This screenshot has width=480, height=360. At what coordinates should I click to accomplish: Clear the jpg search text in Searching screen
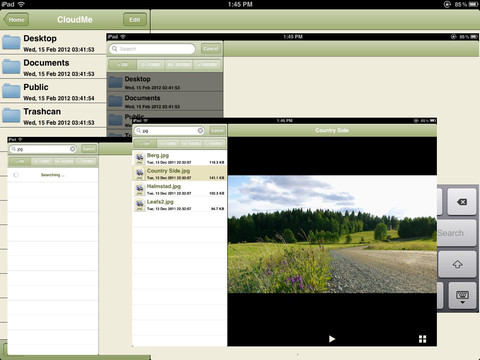pyautogui.click(x=72, y=149)
